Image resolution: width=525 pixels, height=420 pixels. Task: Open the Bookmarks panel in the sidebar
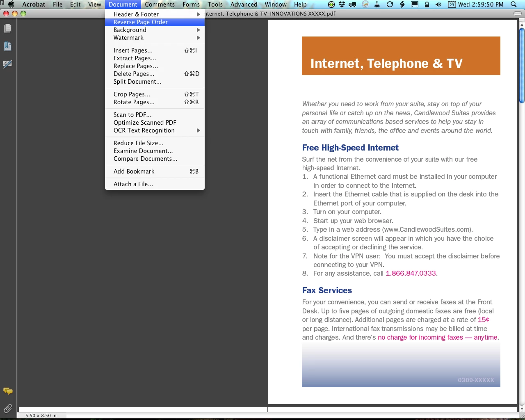(x=7, y=46)
